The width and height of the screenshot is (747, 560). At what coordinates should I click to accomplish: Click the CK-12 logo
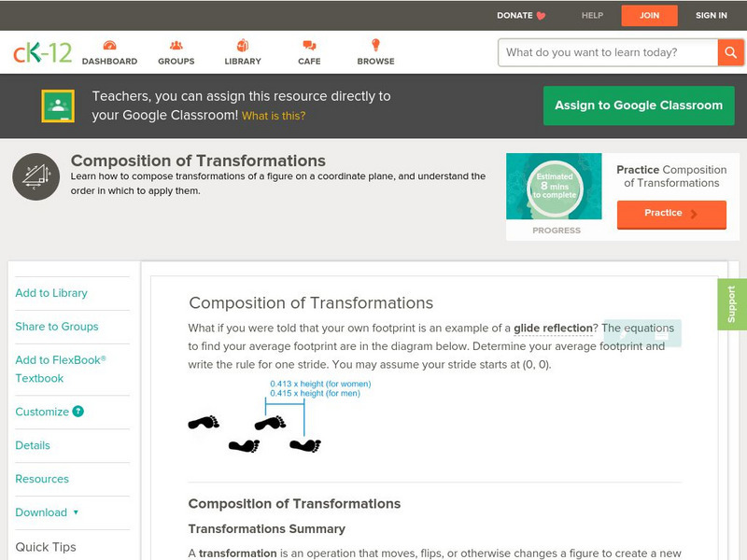click(x=41, y=51)
